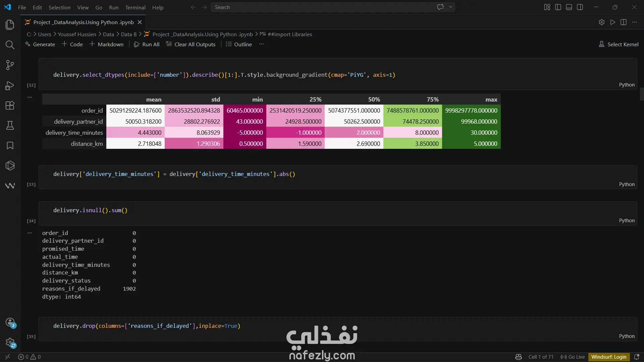Screen dimensions: 644x362
Task: Open the Terminal menu
Action: click(135, 7)
